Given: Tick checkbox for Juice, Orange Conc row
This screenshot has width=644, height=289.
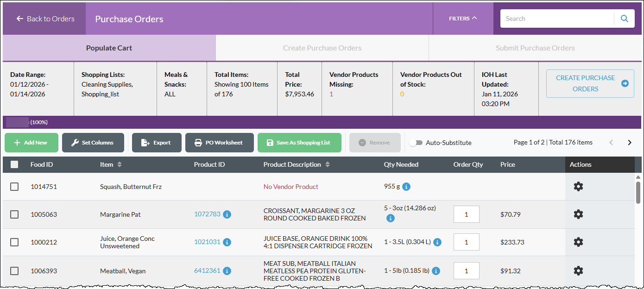Looking at the screenshot, I should click(14, 242).
